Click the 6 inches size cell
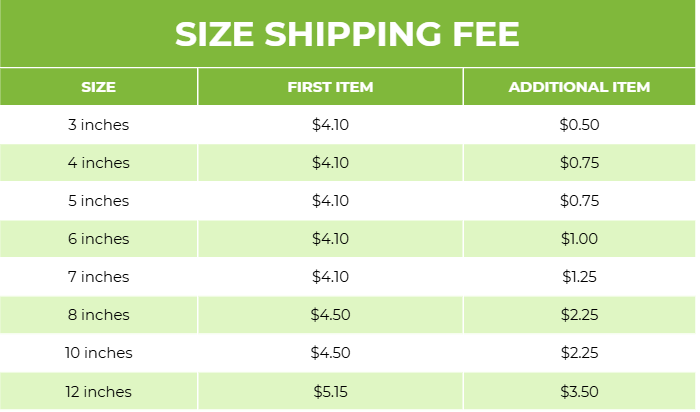The height and width of the screenshot is (412, 700). 98,239
